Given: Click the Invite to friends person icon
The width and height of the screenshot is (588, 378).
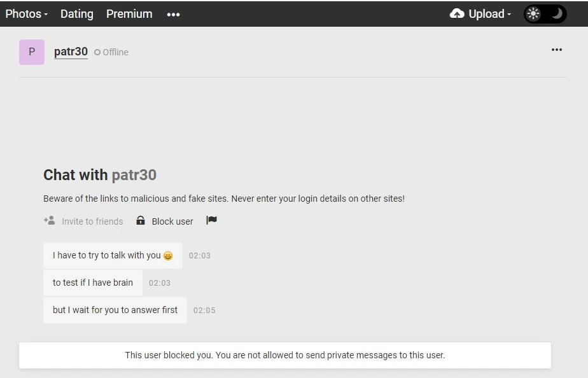Looking at the screenshot, I should click(x=49, y=221).
